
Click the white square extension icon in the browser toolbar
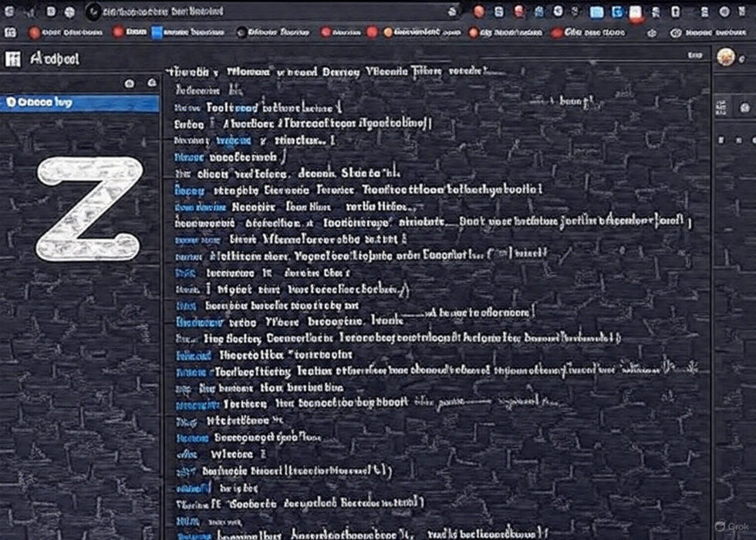tap(635, 12)
